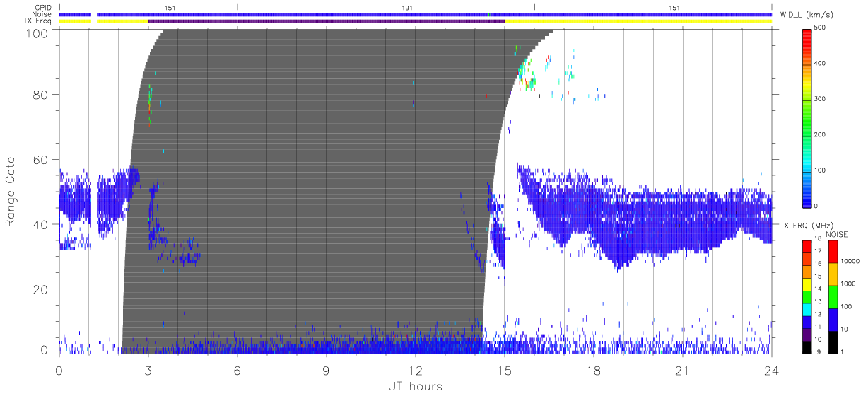Click the 3 tick on UT hours axis
The height and width of the screenshot is (401, 868).
point(148,370)
